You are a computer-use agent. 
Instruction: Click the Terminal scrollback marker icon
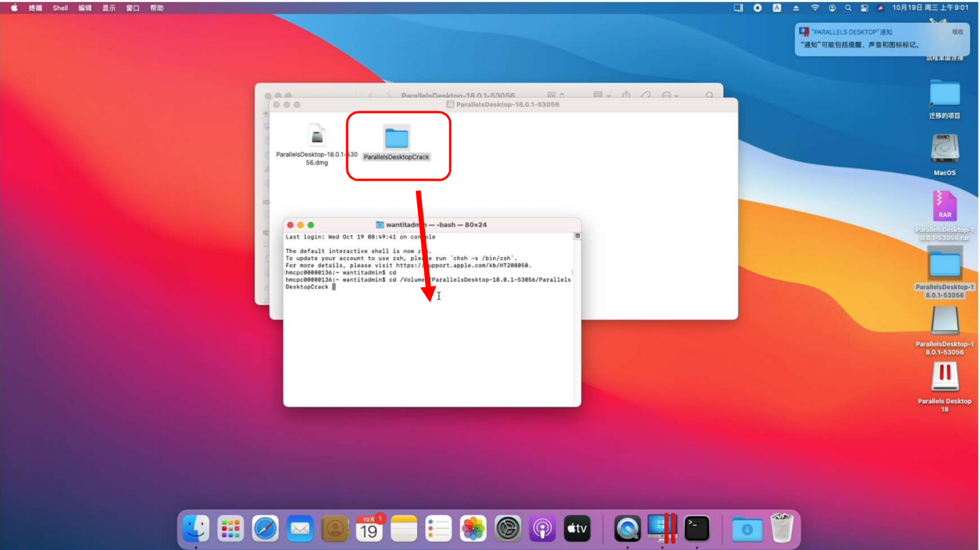click(x=577, y=236)
